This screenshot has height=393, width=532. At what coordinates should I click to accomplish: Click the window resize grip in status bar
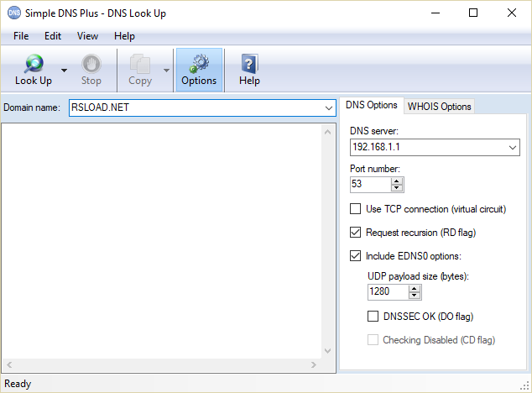click(524, 385)
